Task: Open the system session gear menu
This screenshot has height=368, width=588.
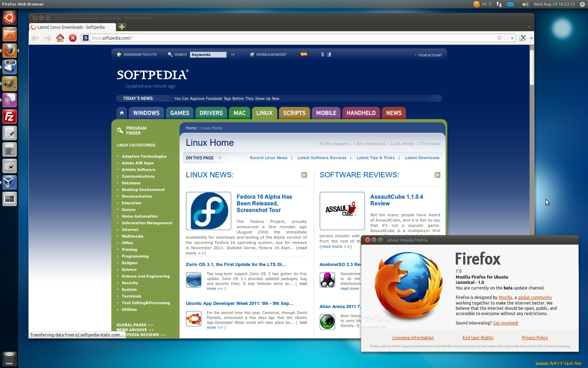Action: (582, 4)
